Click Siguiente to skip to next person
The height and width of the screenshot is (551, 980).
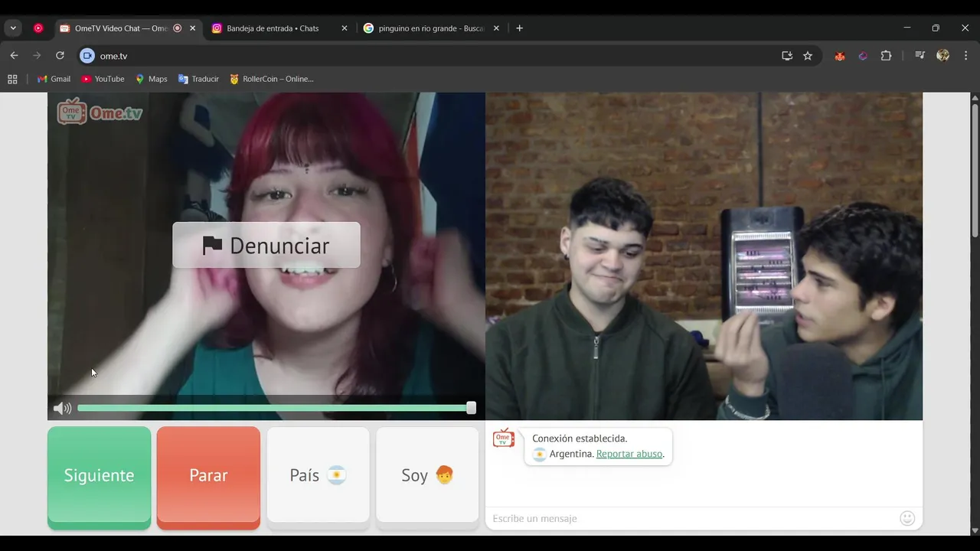(99, 478)
